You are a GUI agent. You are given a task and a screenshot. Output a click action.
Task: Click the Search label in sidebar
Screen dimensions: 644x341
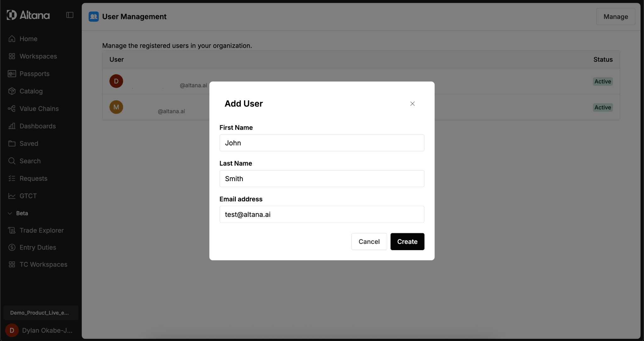point(30,161)
